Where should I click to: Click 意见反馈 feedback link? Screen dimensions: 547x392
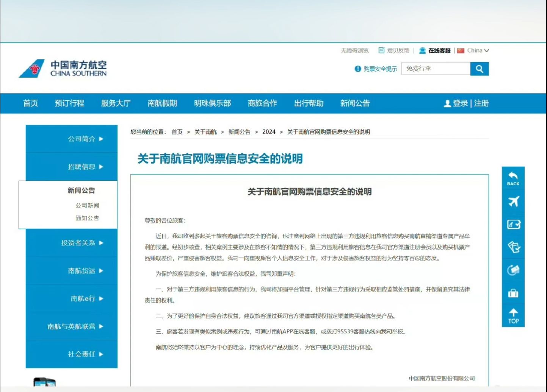click(398, 50)
